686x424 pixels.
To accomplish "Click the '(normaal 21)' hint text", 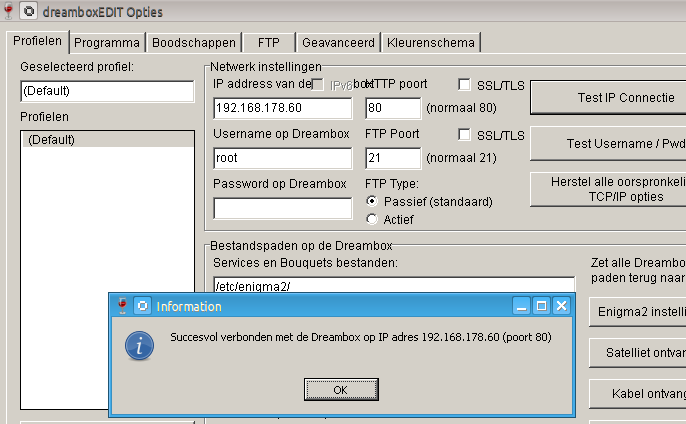I will (462, 158).
